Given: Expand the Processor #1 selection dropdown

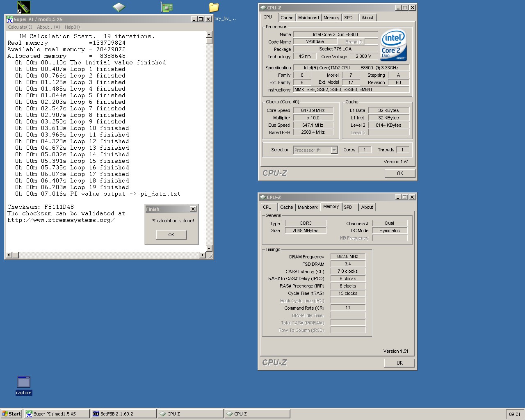Looking at the screenshot, I should (334, 150).
